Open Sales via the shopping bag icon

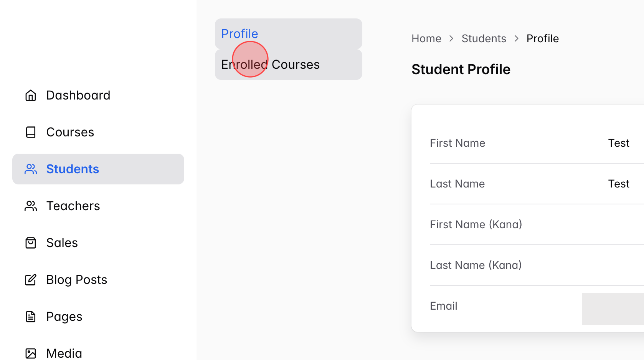coord(31,242)
